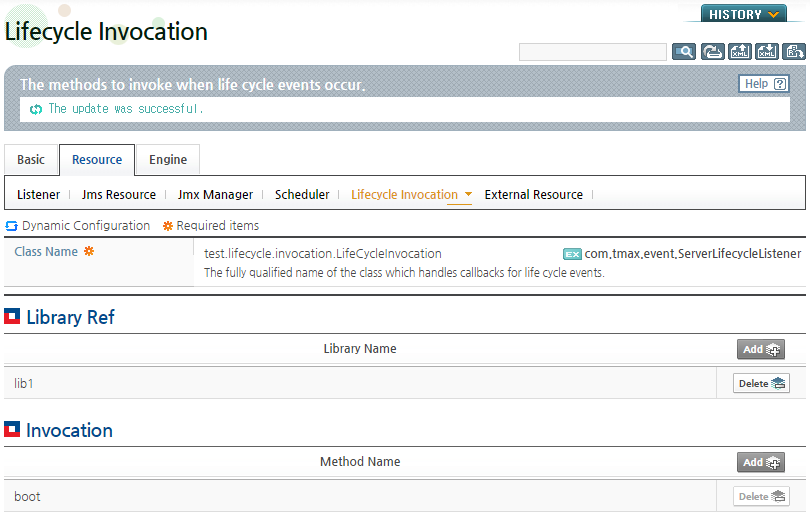
Task: Delete the lib1 library row
Action: coord(761,383)
